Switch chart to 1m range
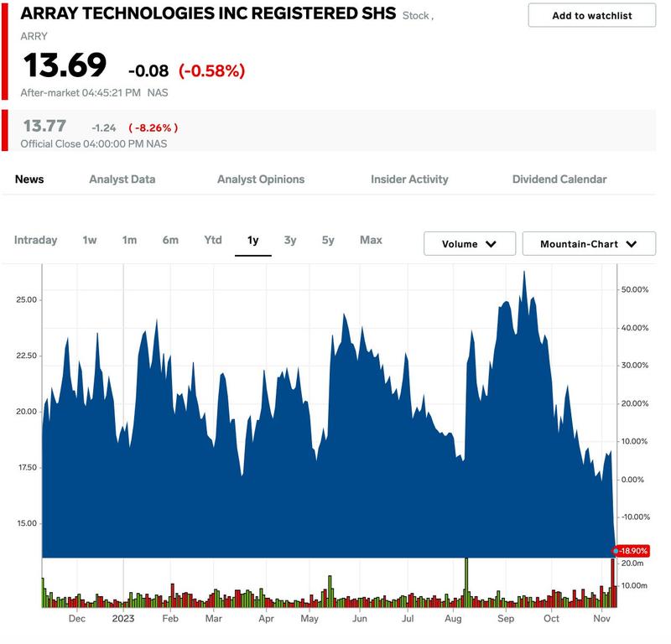The height and width of the screenshot is (644, 671). tap(129, 240)
